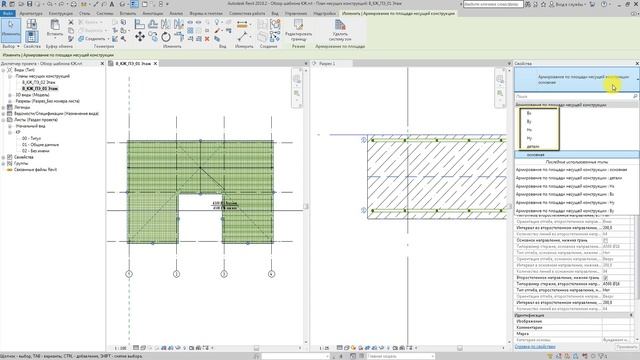Screen dimensions: 640x360
Task: Expand the Разрезы tree node
Action: pyautogui.click(x=10, y=101)
